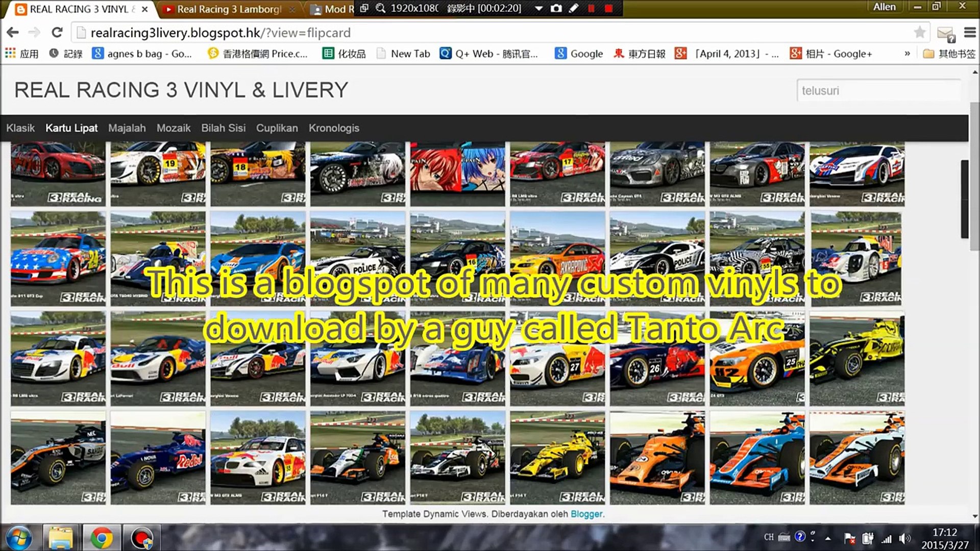Screen dimensions: 980x551
Task: Click the recorder pencil draw icon
Action: (x=574, y=8)
